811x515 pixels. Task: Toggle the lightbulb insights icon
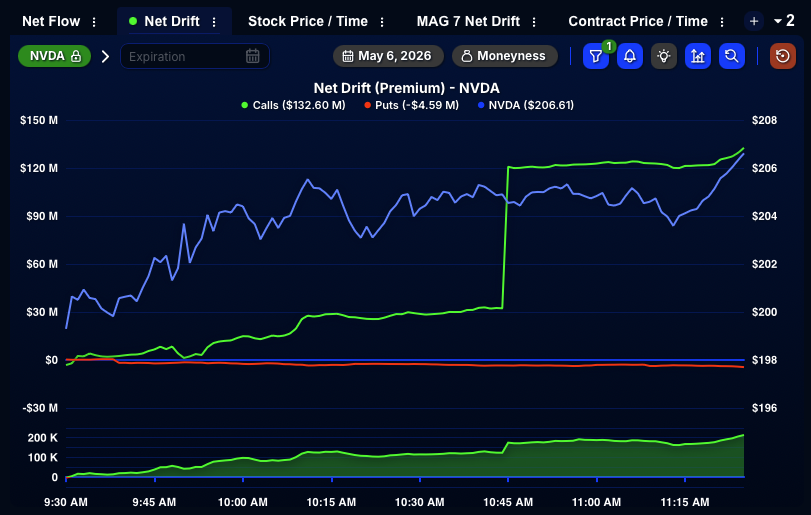click(664, 56)
